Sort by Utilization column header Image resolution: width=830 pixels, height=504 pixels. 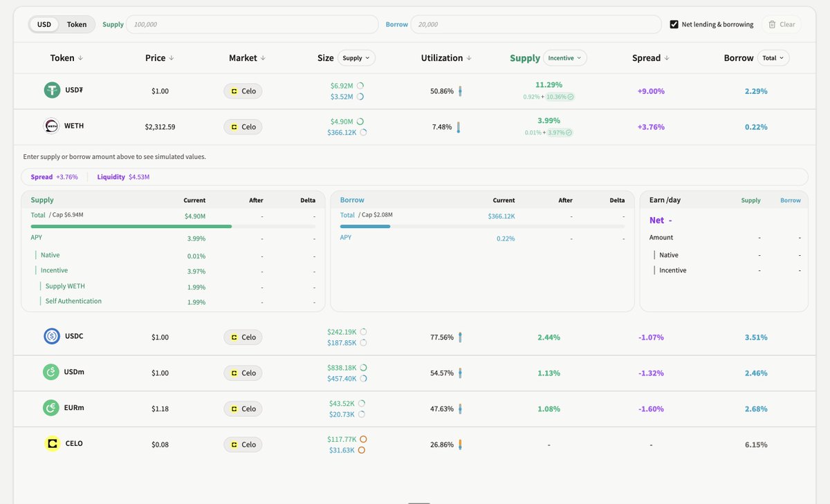pos(446,58)
